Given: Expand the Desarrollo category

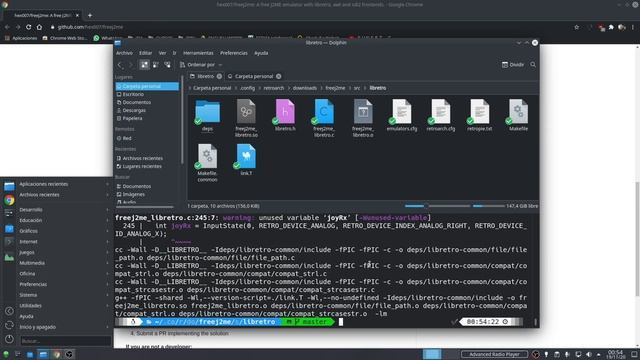Looking at the screenshot, I should 63,209.
